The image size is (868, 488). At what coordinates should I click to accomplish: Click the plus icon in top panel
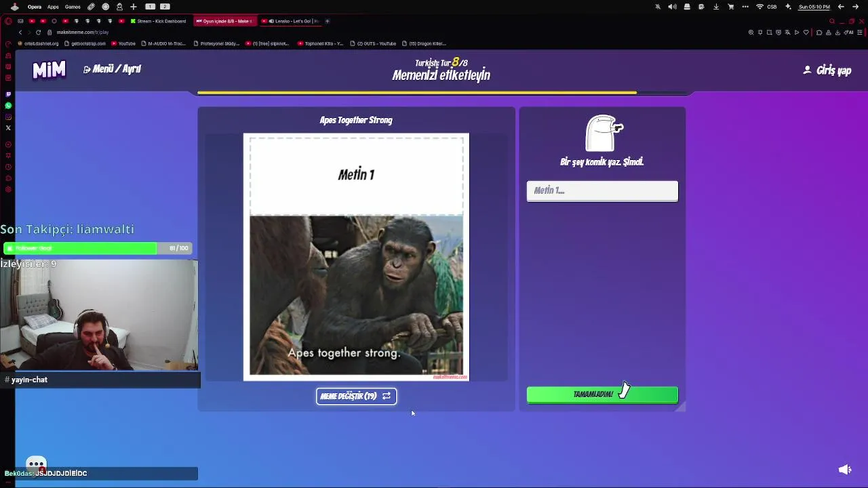pyautogui.click(x=134, y=7)
